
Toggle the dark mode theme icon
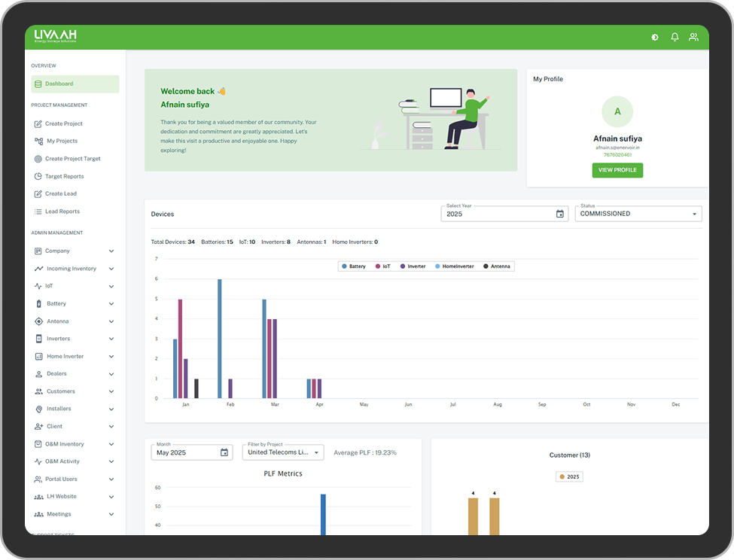pyautogui.click(x=655, y=38)
